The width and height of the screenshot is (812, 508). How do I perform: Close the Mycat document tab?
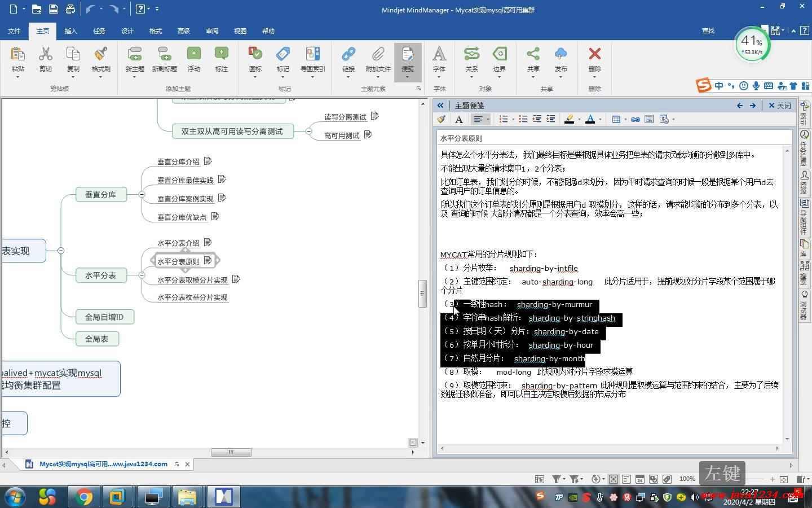[188, 464]
